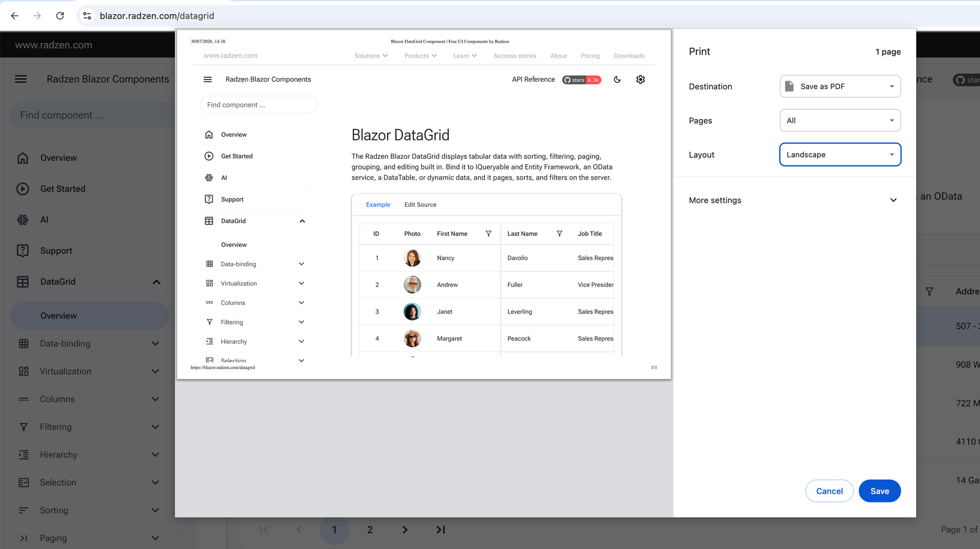
Task: Click the GitHub stars badge at top right
Action: click(x=966, y=80)
